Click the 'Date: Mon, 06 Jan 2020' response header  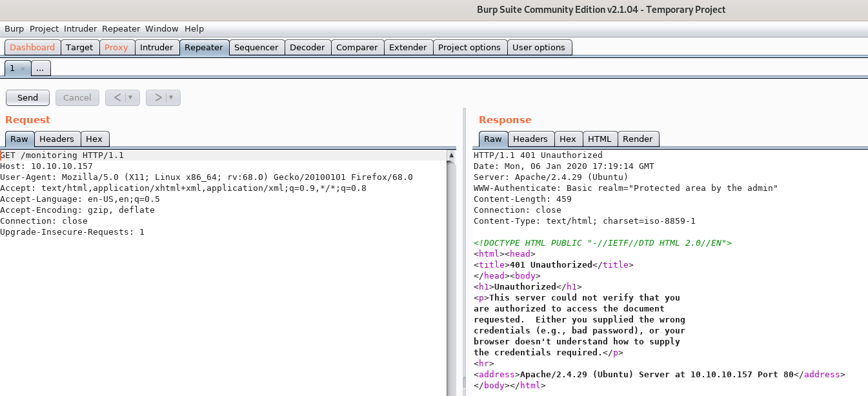pyautogui.click(x=564, y=166)
